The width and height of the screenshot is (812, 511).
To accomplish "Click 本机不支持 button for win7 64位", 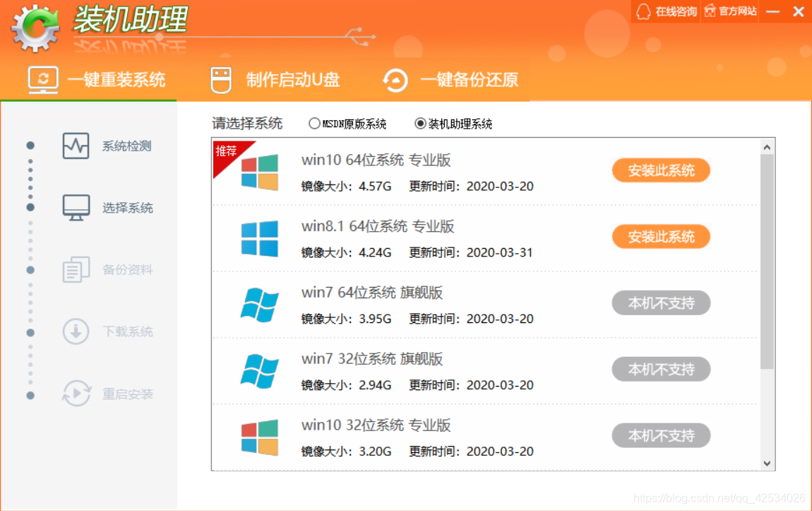I will [x=661, y=303].
